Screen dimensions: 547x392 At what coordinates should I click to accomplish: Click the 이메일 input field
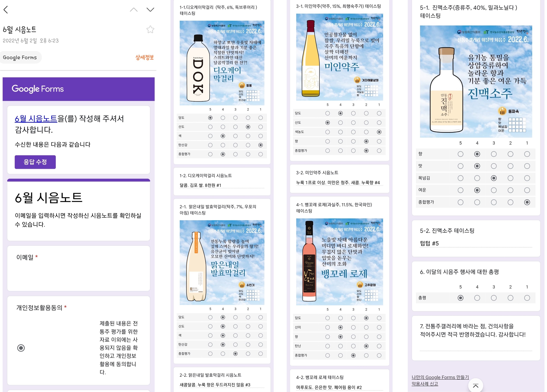click(78, 275)
